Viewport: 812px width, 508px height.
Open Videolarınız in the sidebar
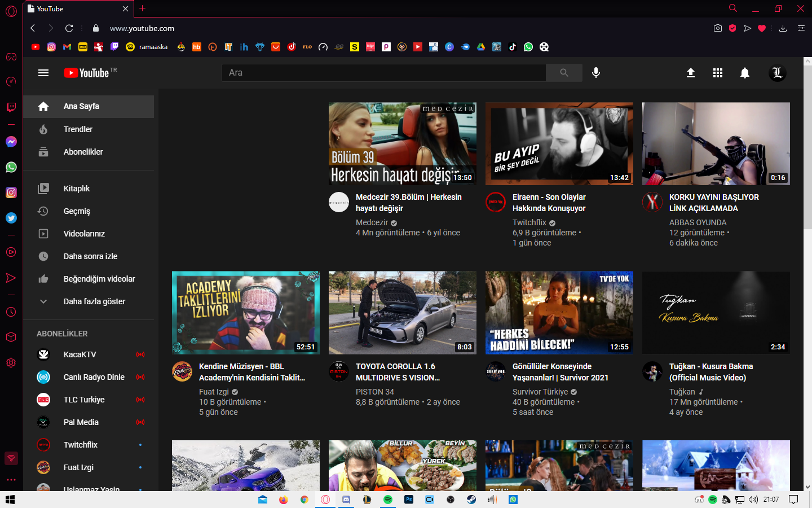89,234
